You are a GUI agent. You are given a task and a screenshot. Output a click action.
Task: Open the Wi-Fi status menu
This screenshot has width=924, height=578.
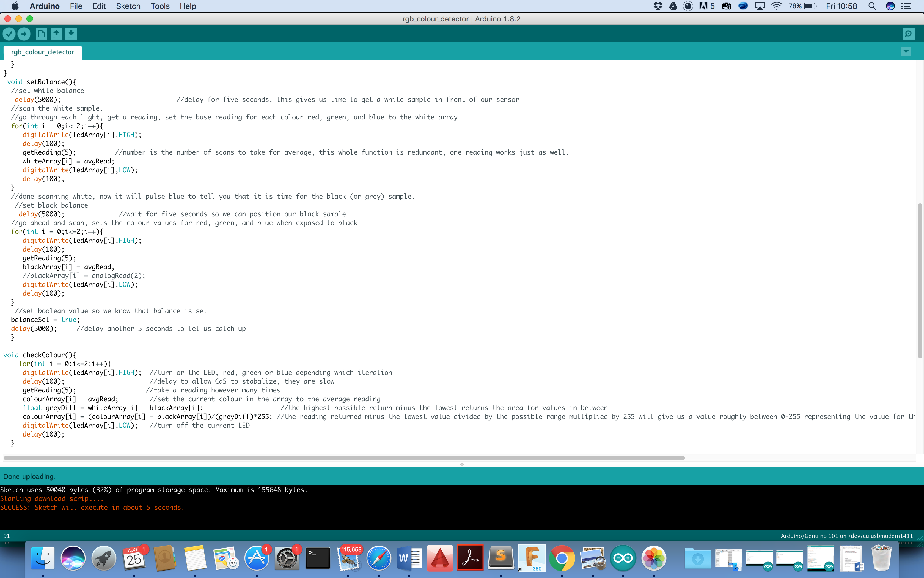[x=777, y=6]
